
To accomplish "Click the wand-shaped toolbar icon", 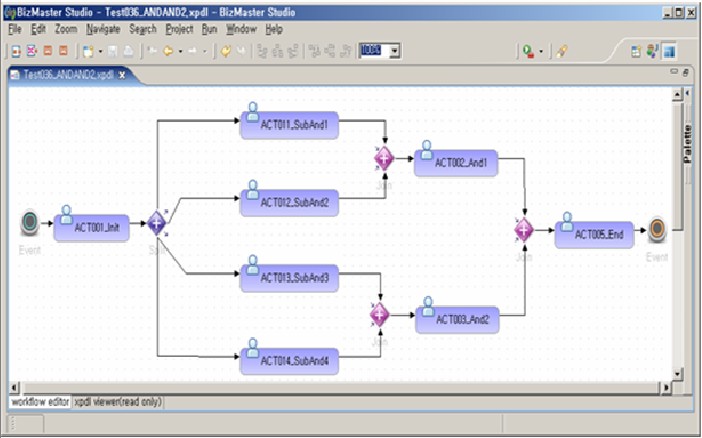I will tap(562, 52).
